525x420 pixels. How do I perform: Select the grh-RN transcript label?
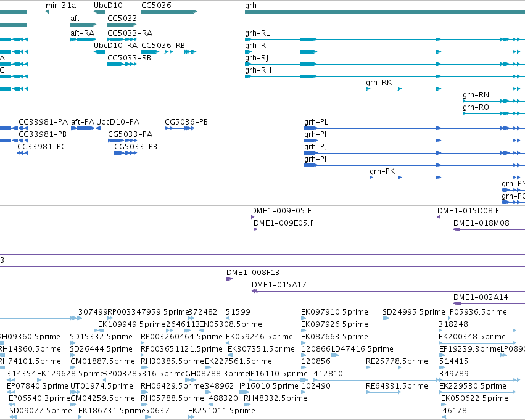(476, 95)
